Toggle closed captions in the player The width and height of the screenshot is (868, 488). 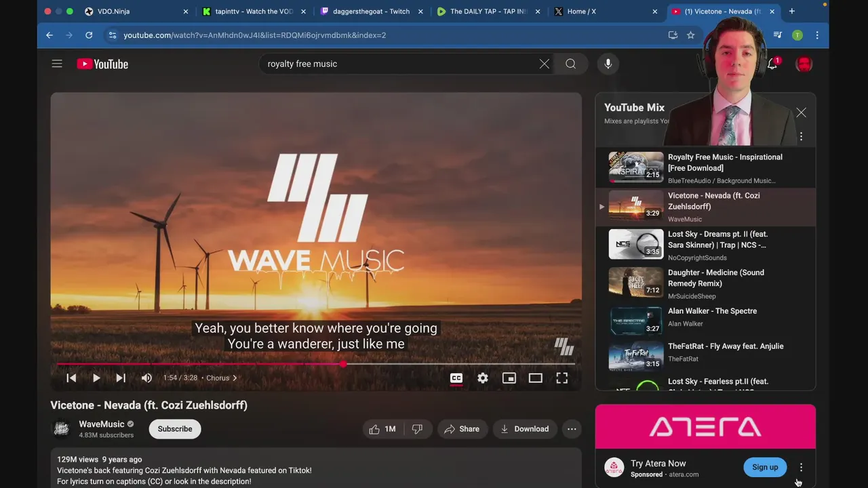(x=456, y=378)
